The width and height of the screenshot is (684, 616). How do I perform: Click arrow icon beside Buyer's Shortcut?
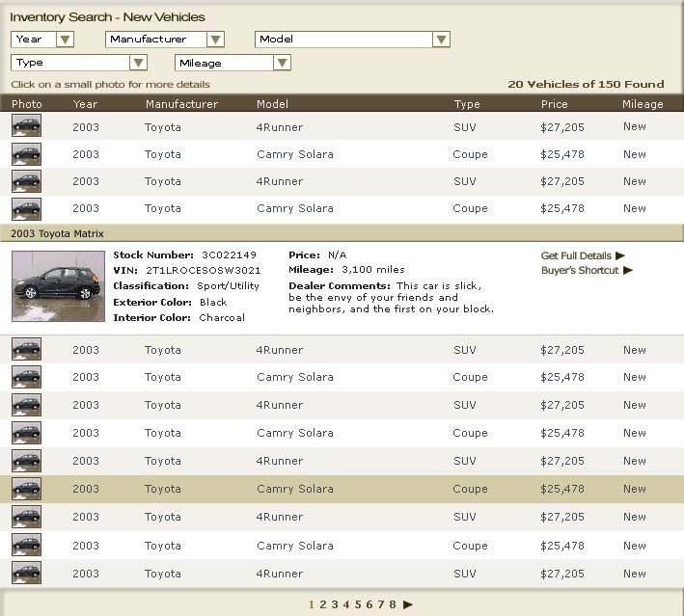coord(628,270)
